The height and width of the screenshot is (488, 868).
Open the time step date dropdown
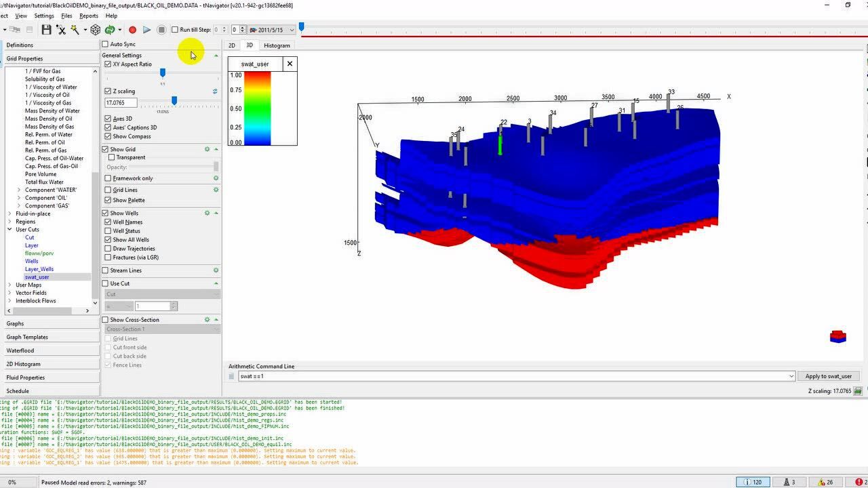[292, 30]
